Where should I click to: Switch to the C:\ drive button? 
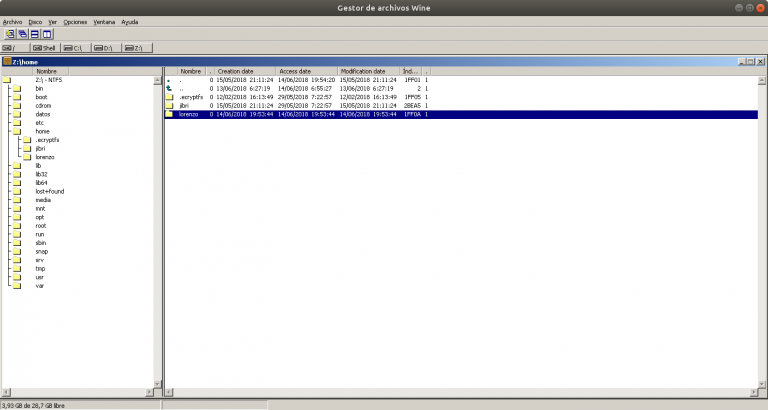tap(73, 47)
